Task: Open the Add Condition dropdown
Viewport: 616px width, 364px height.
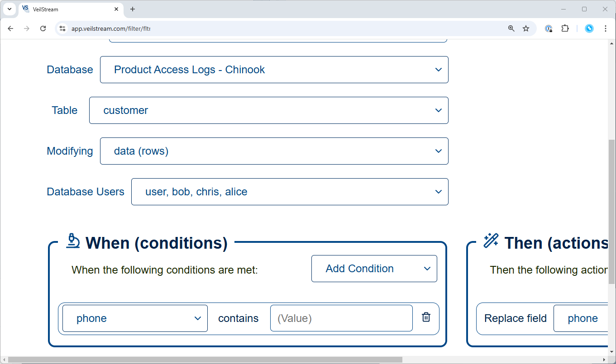Action: coord(374,269)
